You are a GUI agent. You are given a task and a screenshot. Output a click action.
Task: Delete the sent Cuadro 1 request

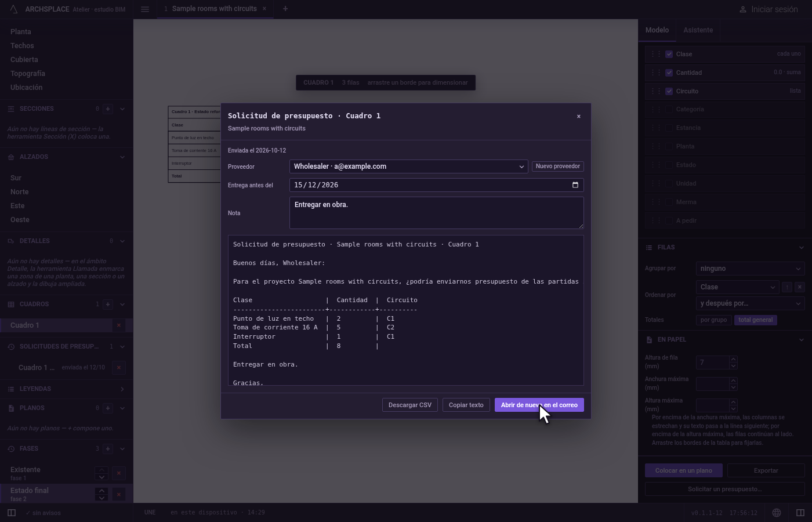(119, 368)
